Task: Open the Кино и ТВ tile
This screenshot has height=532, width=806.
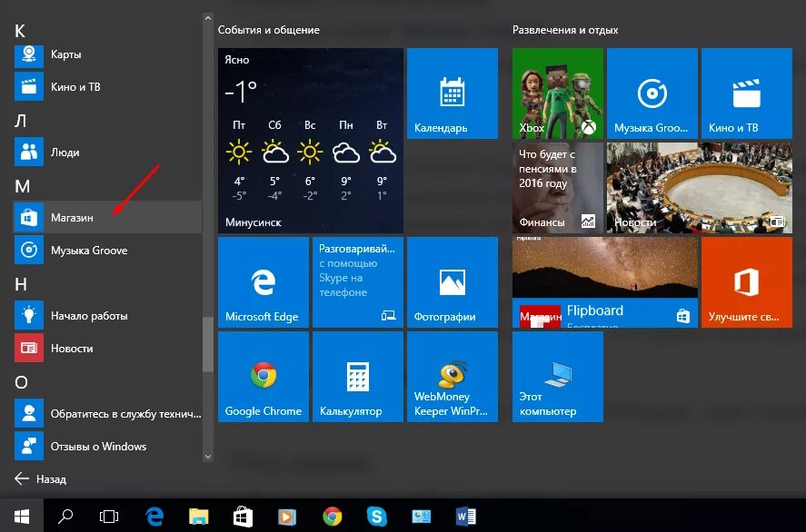Action: tap(747, 94)
